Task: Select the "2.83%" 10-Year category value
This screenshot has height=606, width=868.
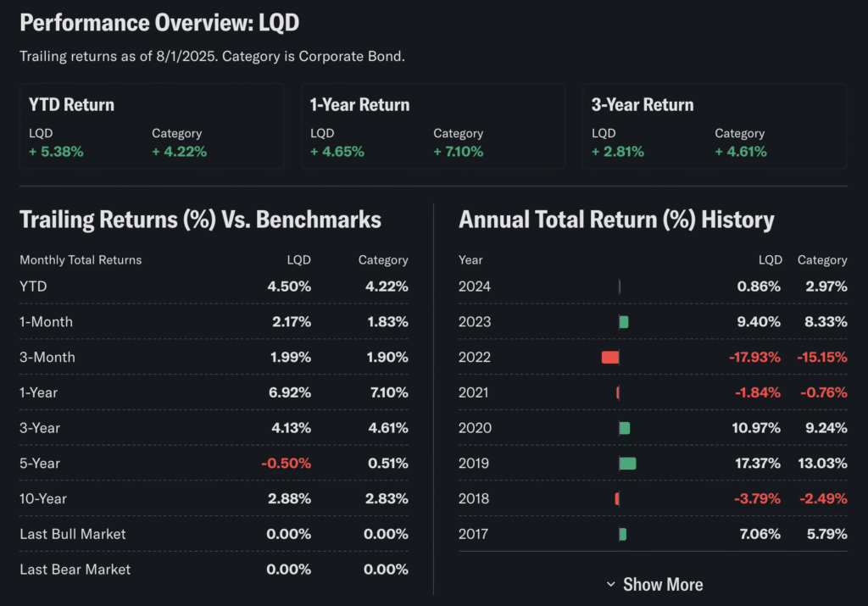Action: 387,499
